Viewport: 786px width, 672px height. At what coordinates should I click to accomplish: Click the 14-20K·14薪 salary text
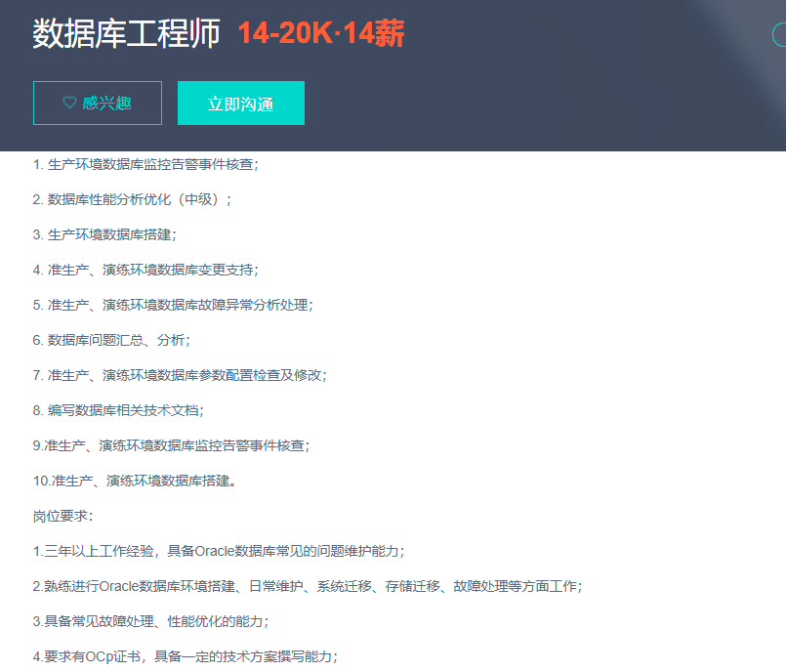321,33
